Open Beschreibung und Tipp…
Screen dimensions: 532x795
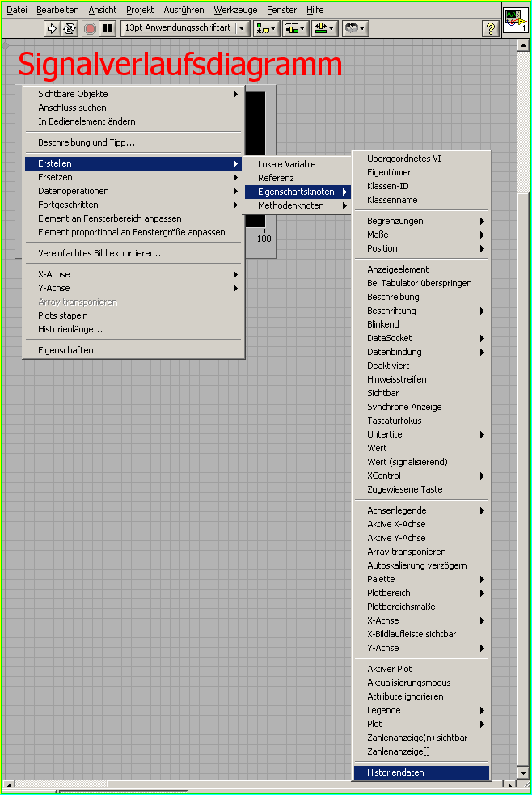pyautogui.click(x=133, y=142)
